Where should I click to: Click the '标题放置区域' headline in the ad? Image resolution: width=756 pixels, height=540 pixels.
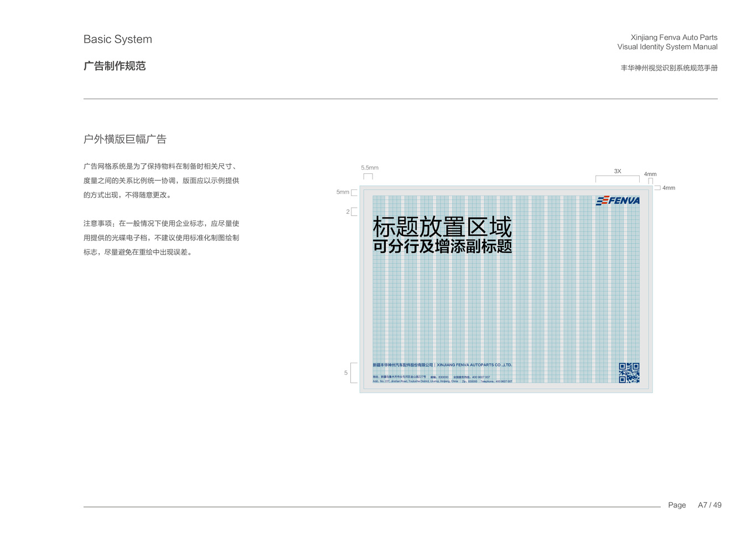coord(442,227)
